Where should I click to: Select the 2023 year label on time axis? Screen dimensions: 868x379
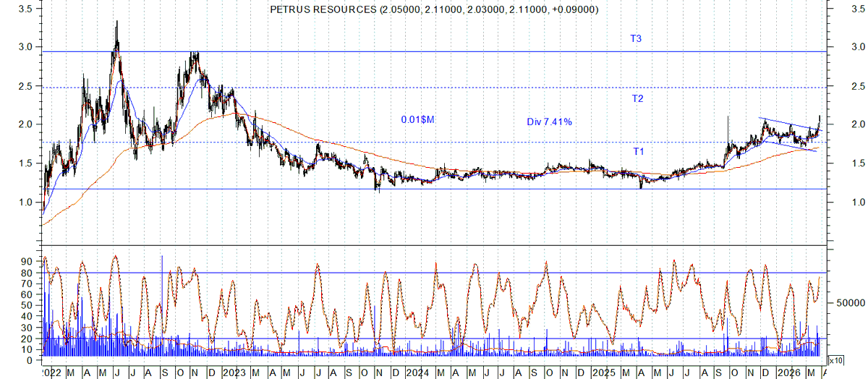pos(233,372)
